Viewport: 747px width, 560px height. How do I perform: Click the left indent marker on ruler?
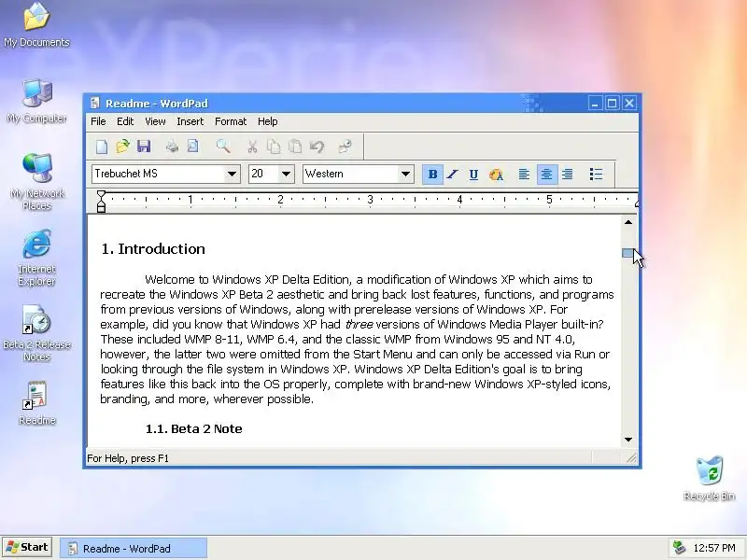(x=101, y=207)
